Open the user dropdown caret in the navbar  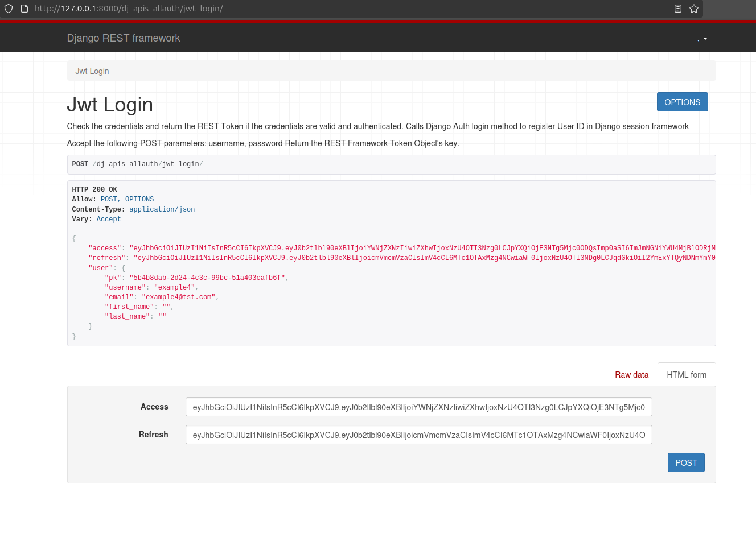pos(705,39)
